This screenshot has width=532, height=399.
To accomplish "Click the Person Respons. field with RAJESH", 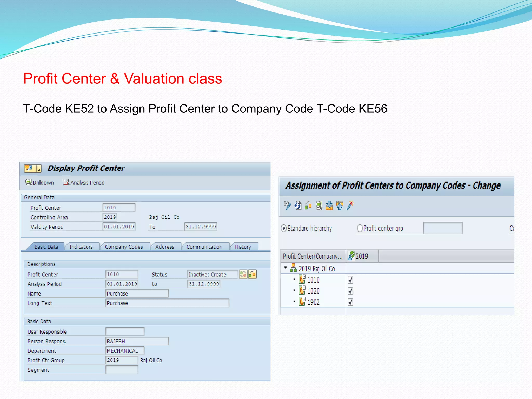I will point(137,341).
